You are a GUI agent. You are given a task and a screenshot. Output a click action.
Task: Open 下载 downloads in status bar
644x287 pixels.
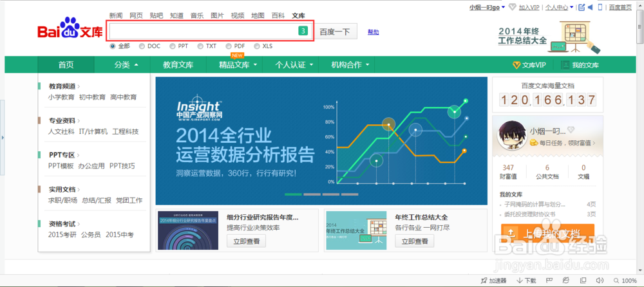[x=526, y=281]
